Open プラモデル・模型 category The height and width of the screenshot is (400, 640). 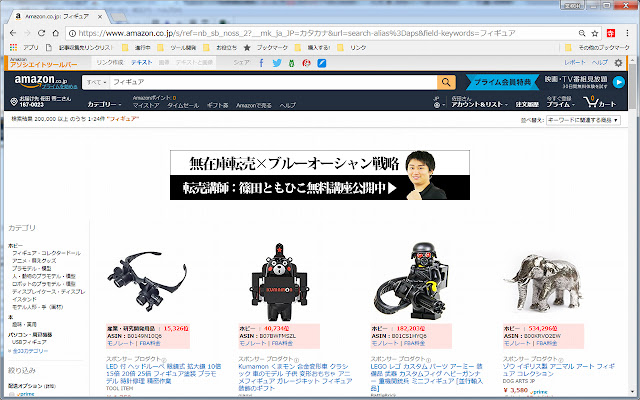click(31, 268)
